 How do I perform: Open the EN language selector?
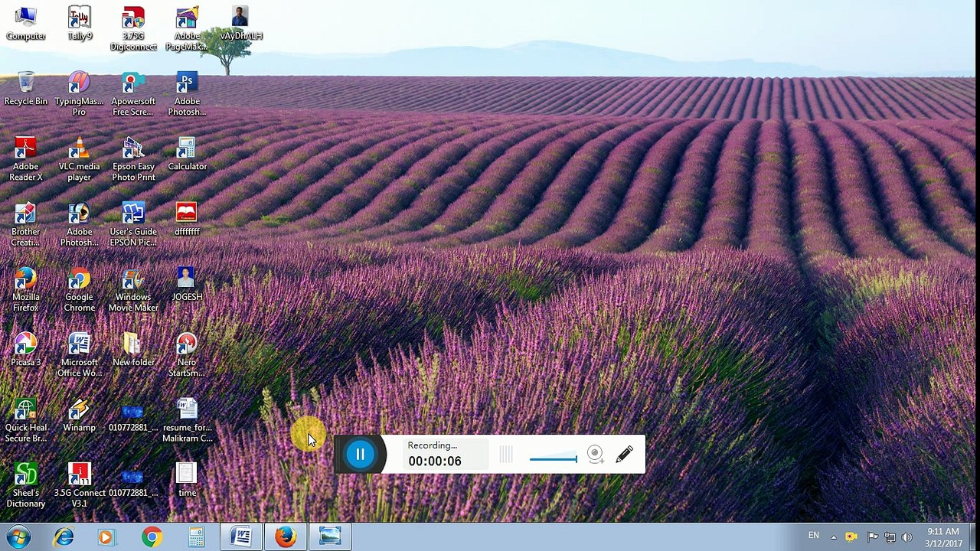pos(813,536)
